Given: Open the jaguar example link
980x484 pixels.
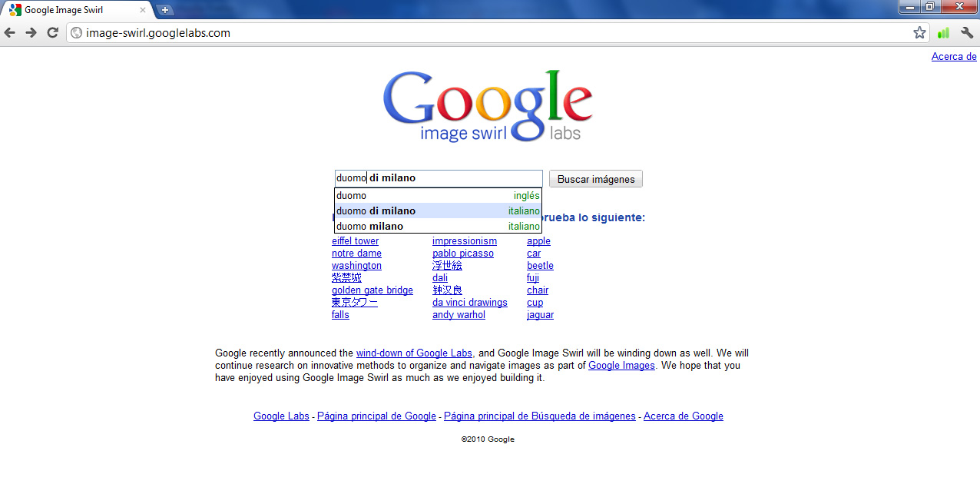Looking at the screenshot, I should pyautogui.click(x=540, y=315).
